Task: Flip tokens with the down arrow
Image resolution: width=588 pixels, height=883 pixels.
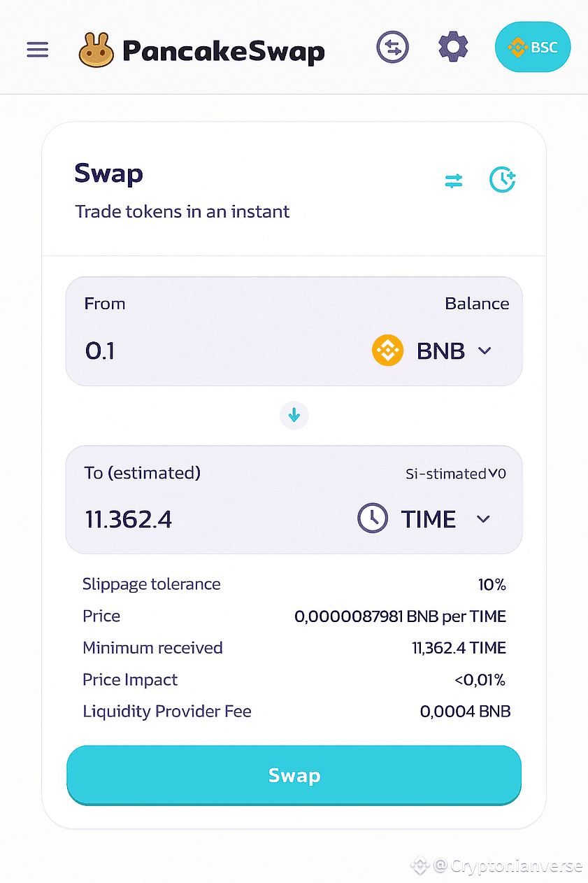Action: coord(294,416)
